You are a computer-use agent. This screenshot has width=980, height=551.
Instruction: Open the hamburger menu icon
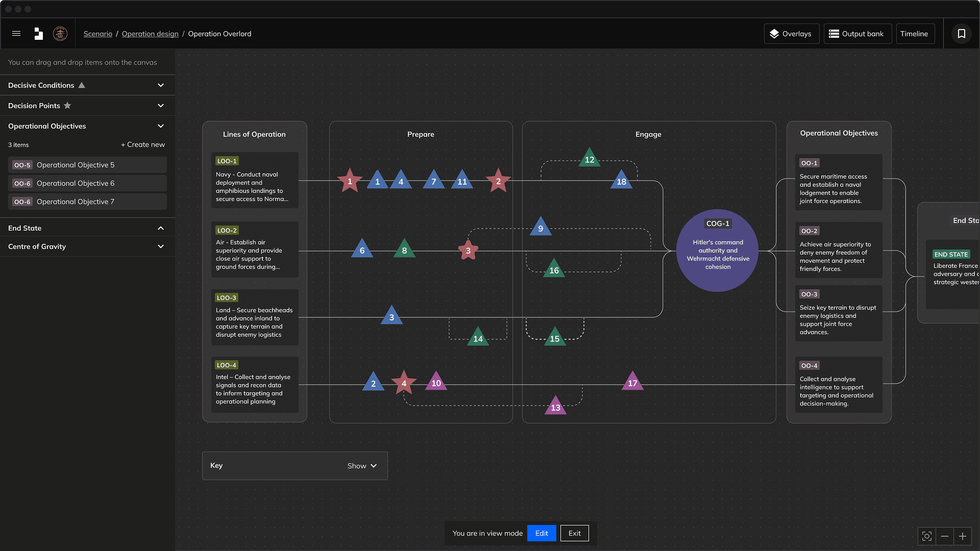click(x=16, y=34)
